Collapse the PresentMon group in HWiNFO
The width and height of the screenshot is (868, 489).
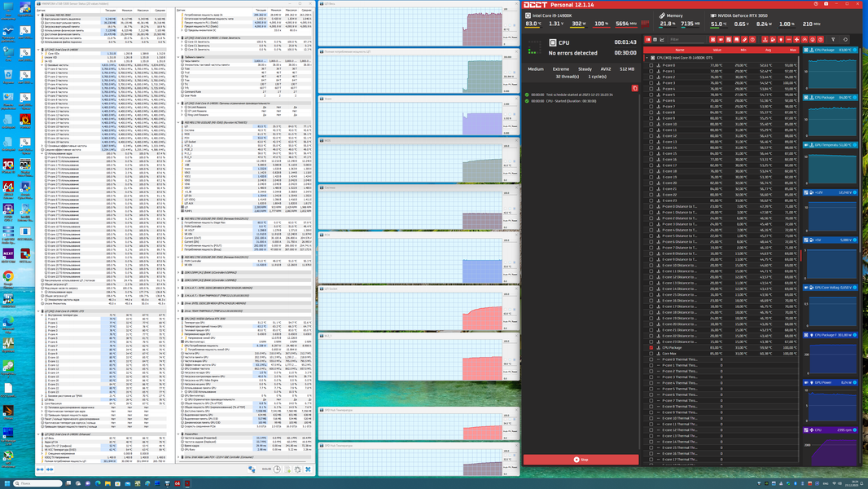click(178, 434)
